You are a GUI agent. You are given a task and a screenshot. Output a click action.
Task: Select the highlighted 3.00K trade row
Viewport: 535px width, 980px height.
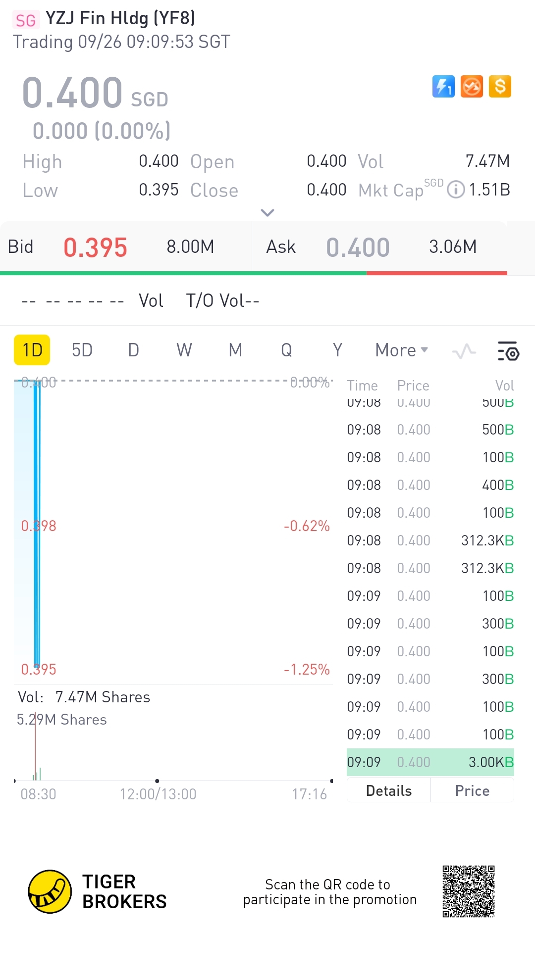(x=430, y=762)
